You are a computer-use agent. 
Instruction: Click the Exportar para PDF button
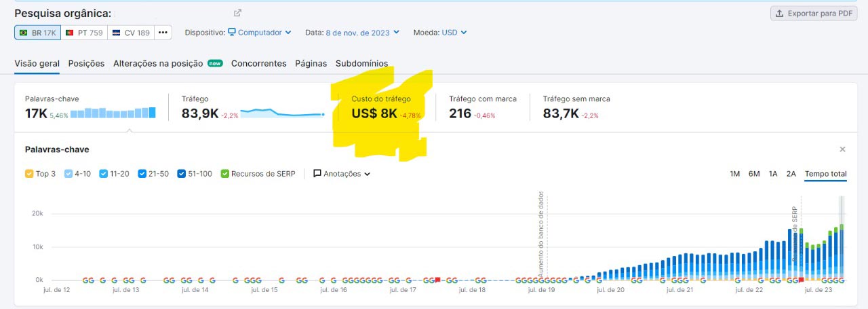(814, 14)
